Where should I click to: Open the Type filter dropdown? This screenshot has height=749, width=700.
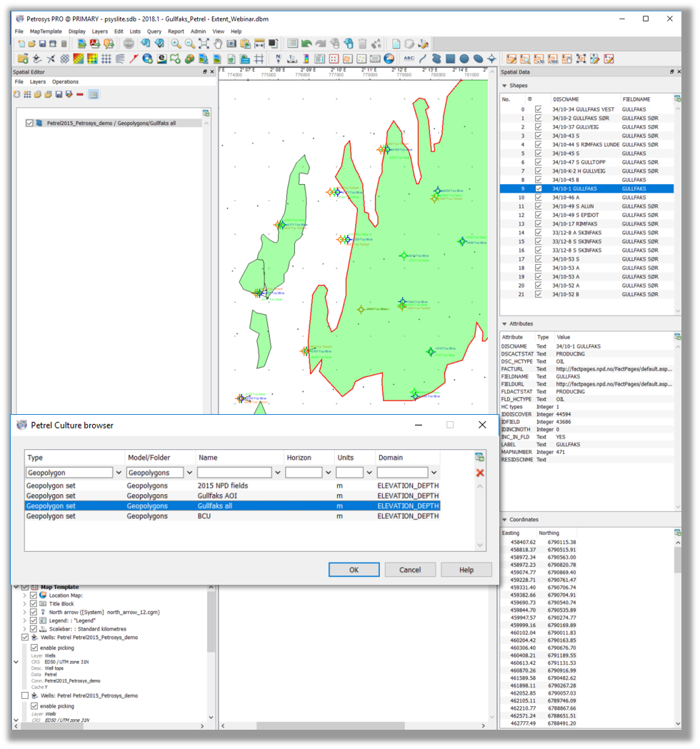[x=118, y=473]
